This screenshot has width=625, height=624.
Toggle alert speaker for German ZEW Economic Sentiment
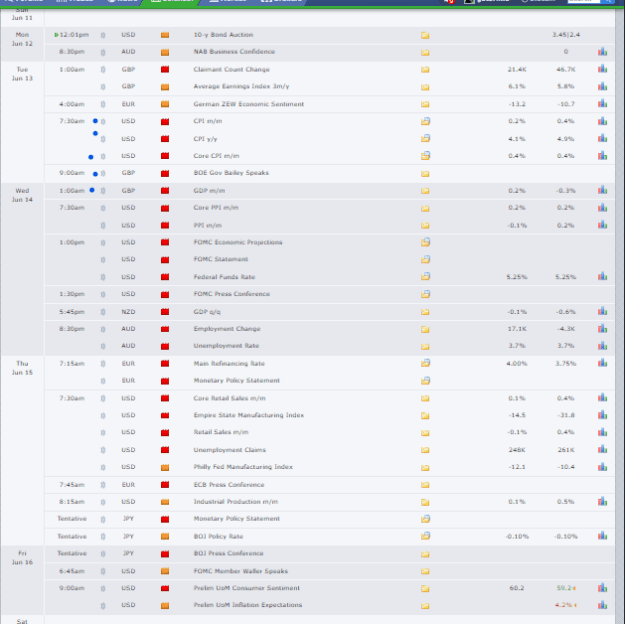[x=103, y=104]
